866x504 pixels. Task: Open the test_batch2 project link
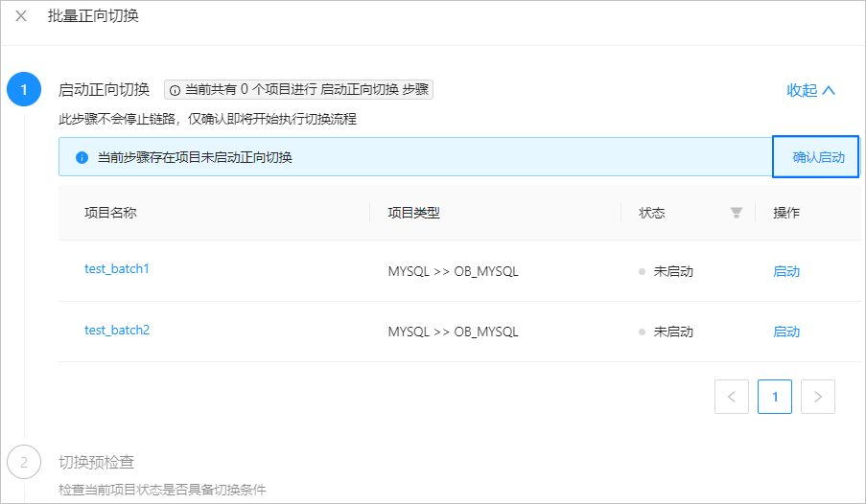(x=117, y=331)
